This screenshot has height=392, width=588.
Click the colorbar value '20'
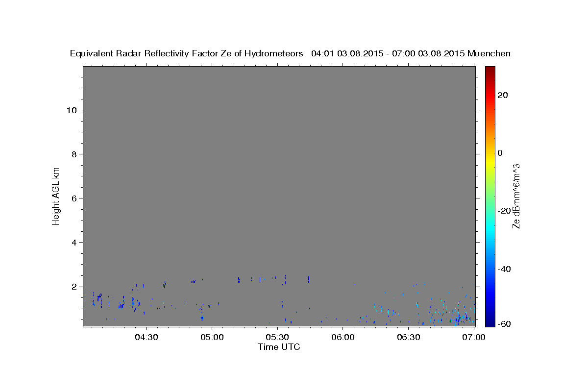(502, 95)
